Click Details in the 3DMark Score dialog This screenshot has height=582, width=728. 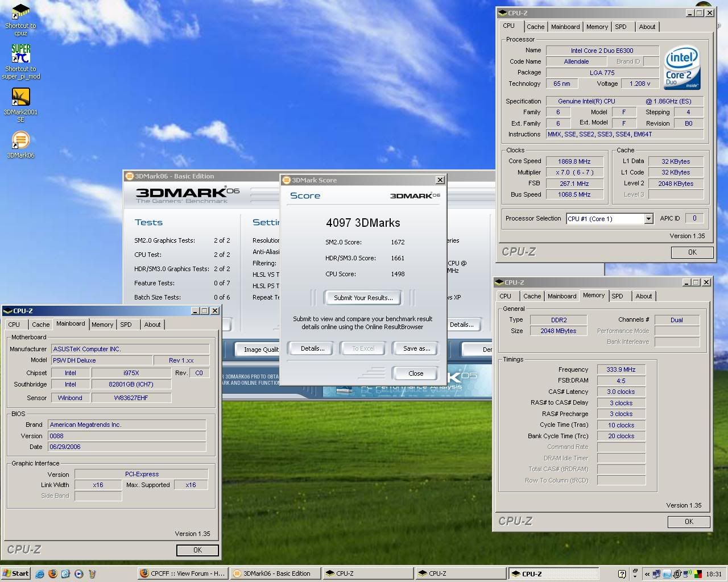tap(312, 348)
